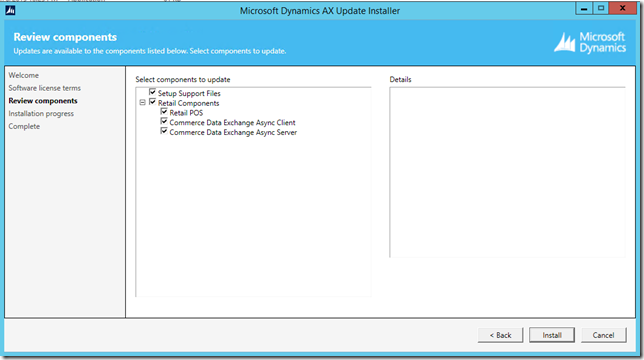Click the Install button
This screenshot has height=360, width=644.
pyautogui.click(x=552, y=335)
